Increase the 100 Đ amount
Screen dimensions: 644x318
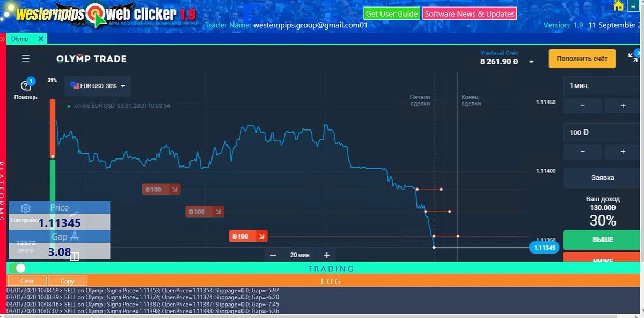click(623, 152)
